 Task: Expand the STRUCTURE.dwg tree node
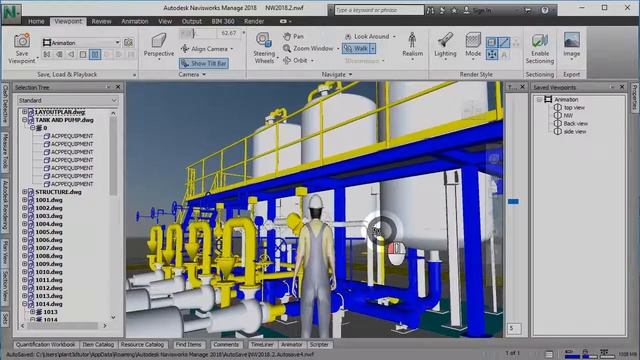(24, 192)
